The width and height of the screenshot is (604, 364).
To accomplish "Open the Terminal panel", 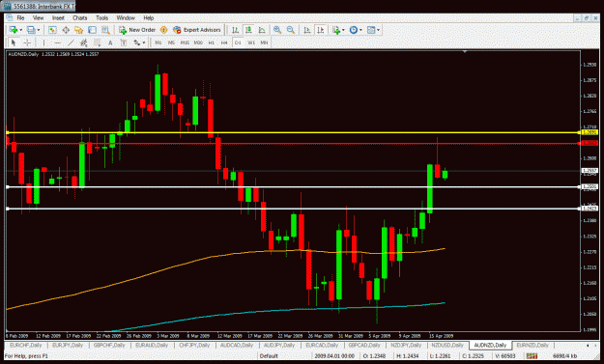I will click(x=92, y=30).
